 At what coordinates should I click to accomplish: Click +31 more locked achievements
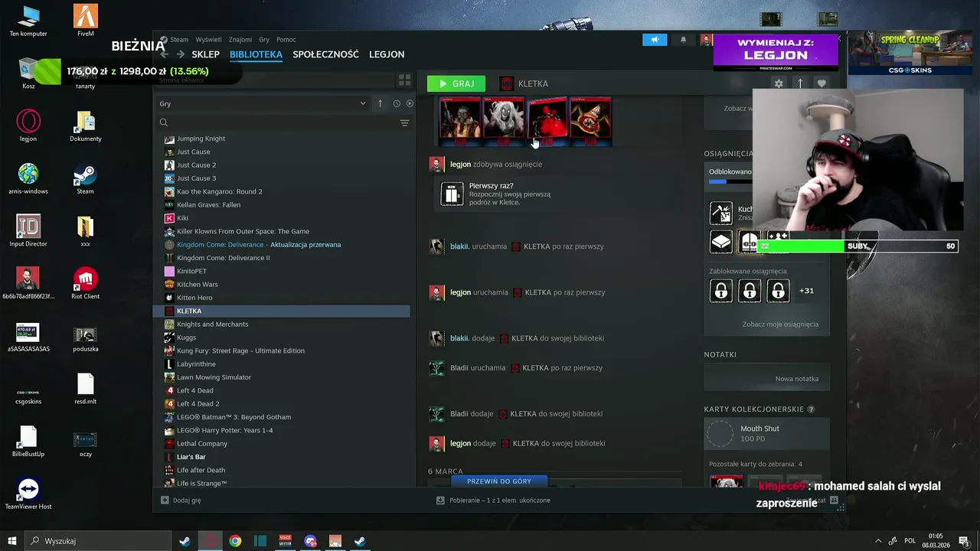click(806, 291)
